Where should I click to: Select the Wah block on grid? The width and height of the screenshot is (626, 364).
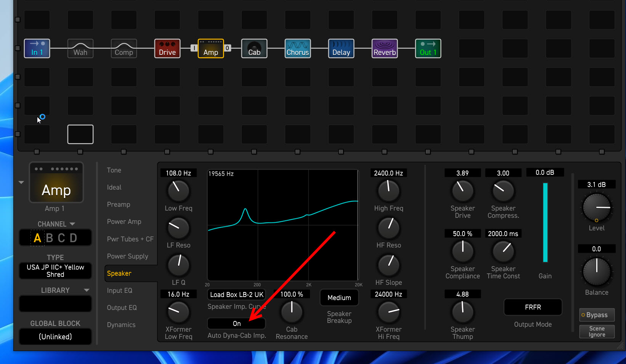[x=80, y=48]
